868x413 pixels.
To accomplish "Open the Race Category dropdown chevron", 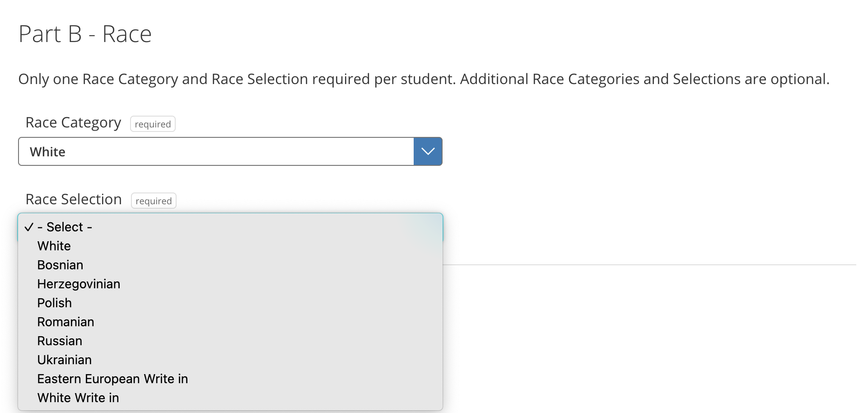I will [427, 151].
